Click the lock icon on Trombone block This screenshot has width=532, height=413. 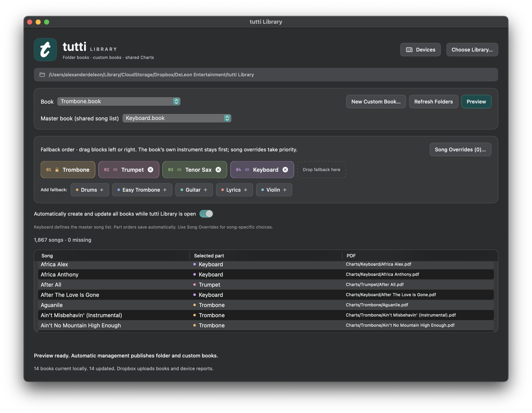click(x=57, y=170)
